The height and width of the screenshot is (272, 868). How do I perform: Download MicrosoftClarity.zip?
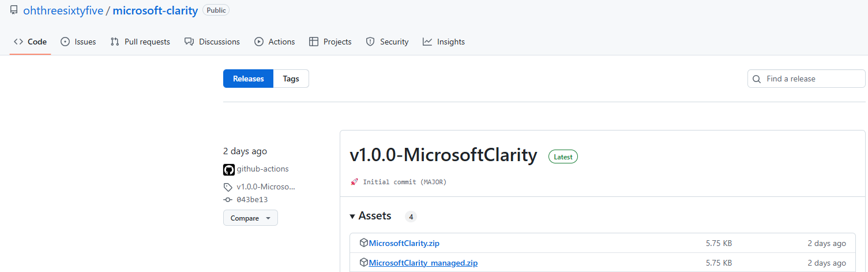(x=404, y=243)
